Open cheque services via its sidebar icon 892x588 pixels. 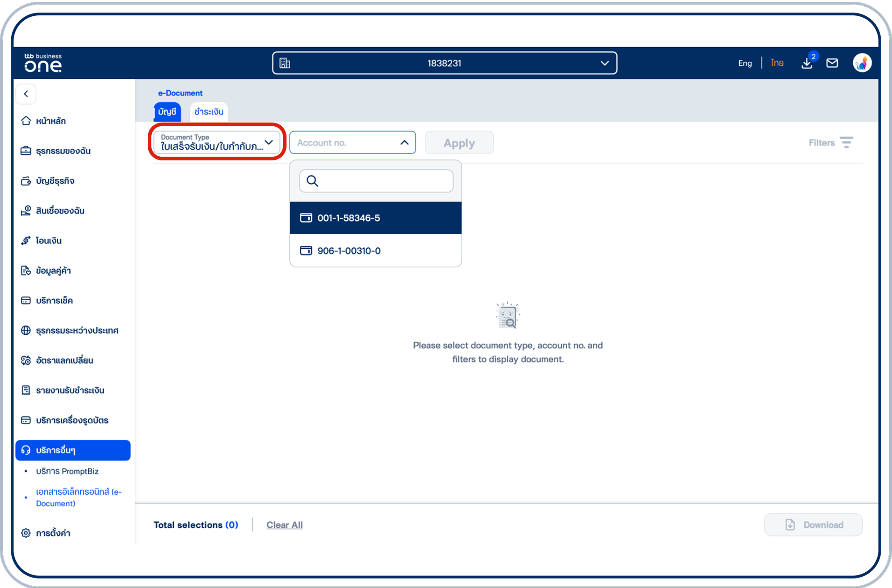pyautogui.click(x=26, y=300)
